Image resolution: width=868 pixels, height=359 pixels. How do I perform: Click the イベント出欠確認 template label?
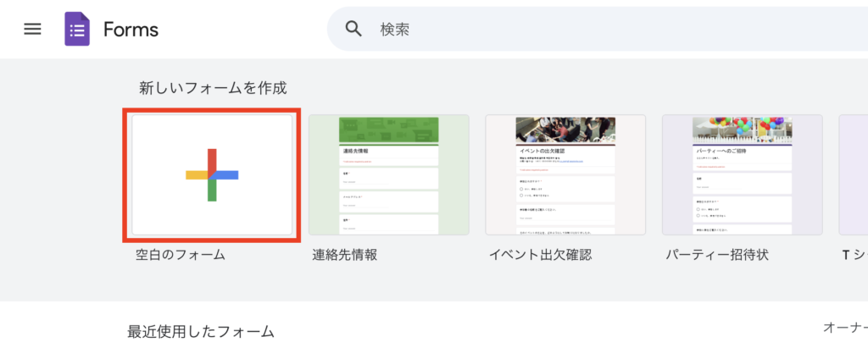click(540, 254)
